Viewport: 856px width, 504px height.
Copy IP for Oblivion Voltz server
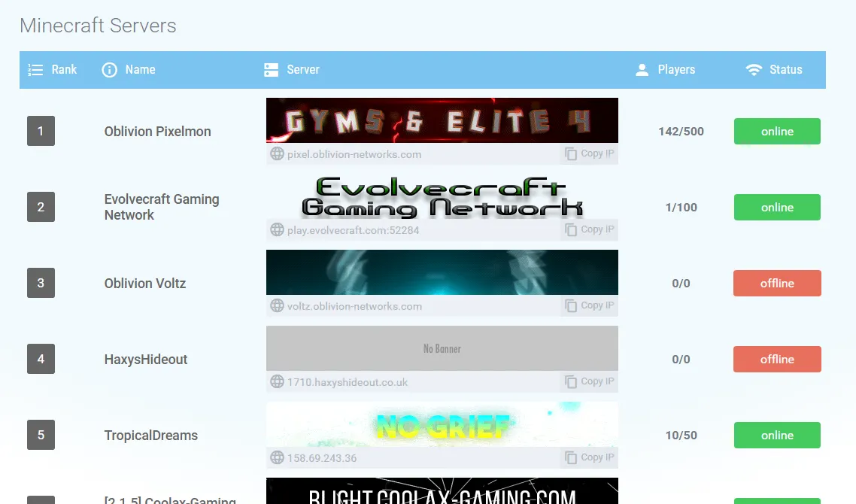tap(590, 306)
